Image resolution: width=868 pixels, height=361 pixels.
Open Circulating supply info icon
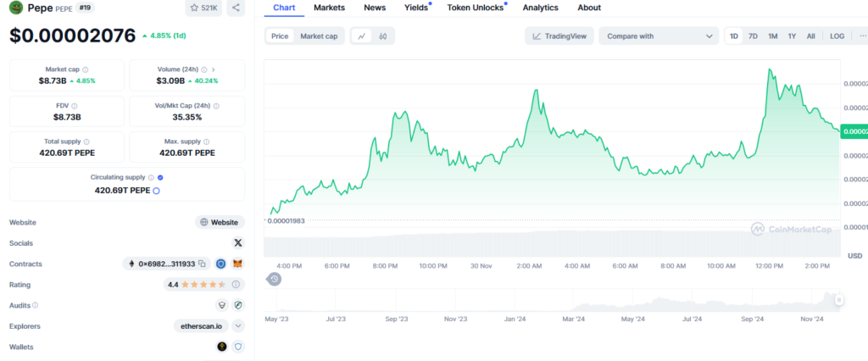pos(151,178)
